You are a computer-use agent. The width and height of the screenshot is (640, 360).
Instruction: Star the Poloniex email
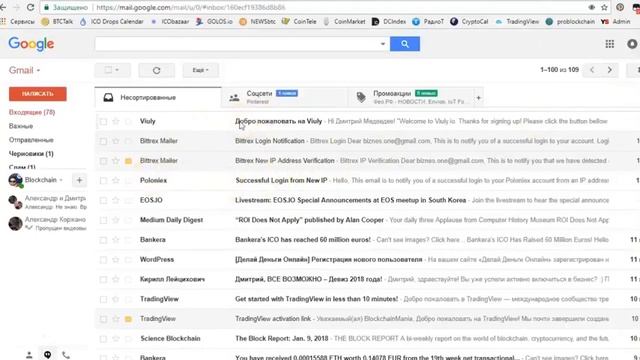pos(116,180)
